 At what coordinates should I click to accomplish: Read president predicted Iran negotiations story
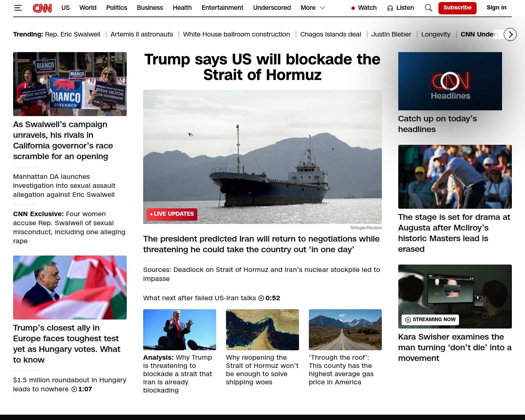coord(261,244)
